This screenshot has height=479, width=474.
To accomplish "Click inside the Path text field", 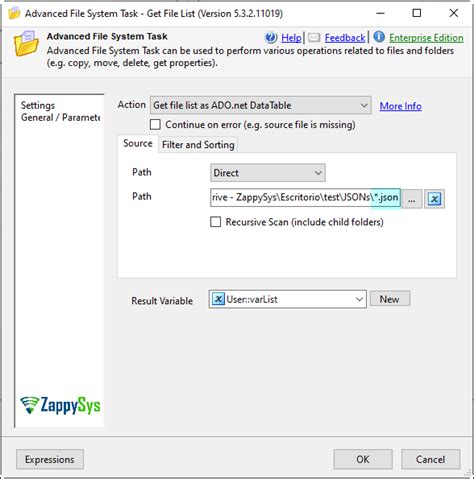I will pyautogui.click(x=305, y=197).
